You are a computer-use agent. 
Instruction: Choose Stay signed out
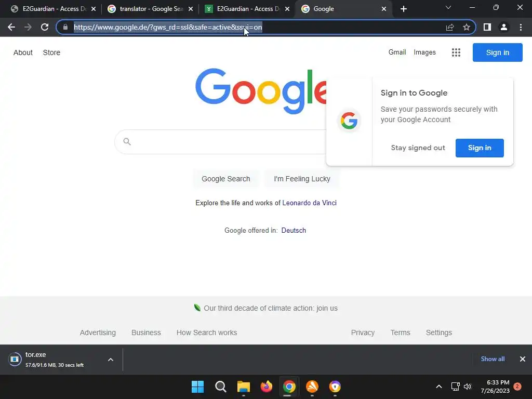tap(418, 148)
